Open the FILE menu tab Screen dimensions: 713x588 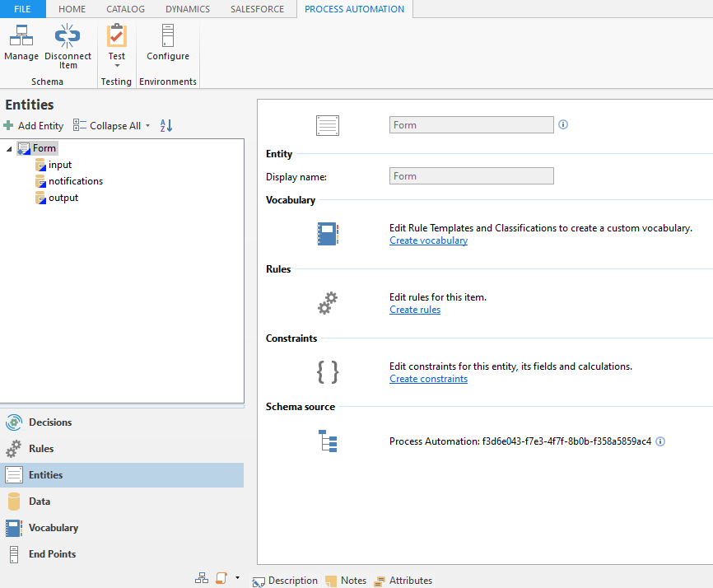click(x=22, y=9)
